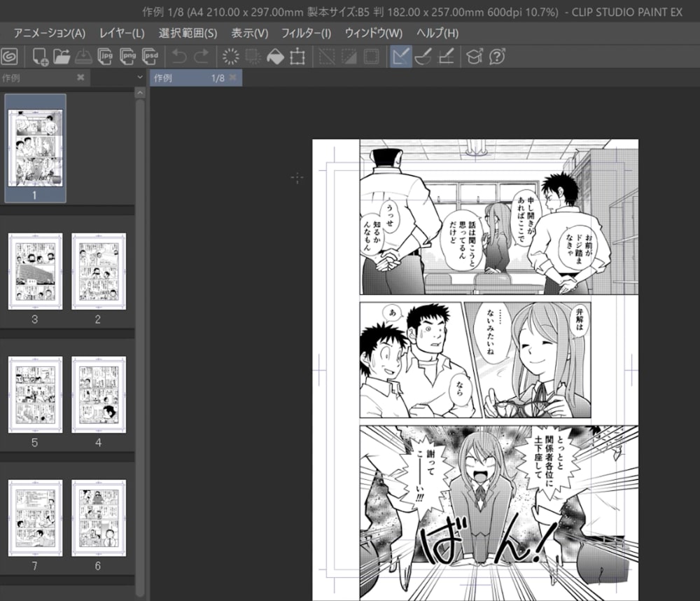Open the support question-mark icon
Screen dimensions: 700x601
click(x=497, y=57)
